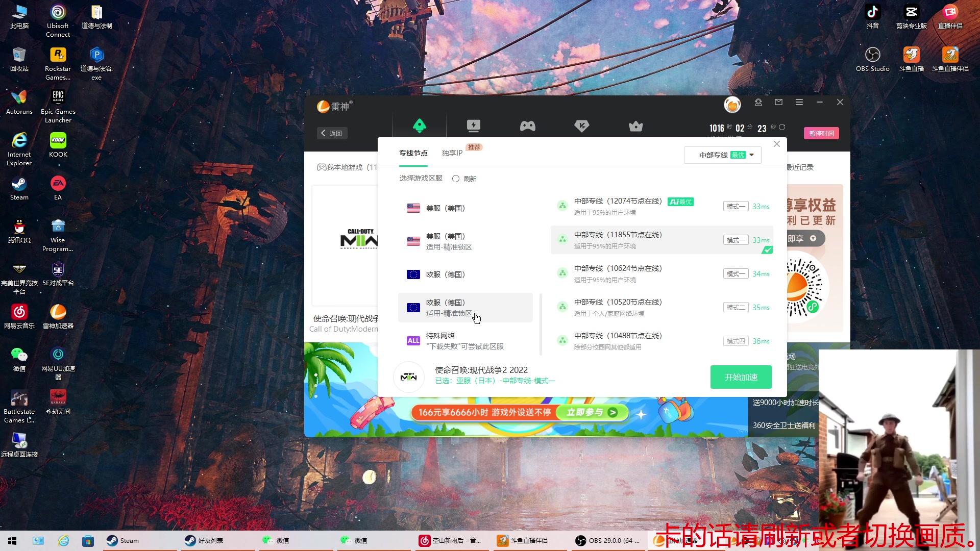Open the customer service headset icon

[758, 102]
